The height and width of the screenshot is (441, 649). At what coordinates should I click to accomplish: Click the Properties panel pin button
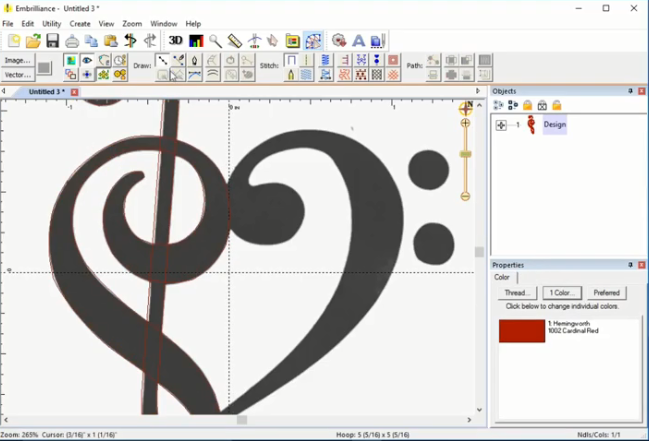[x=630, y=265]
